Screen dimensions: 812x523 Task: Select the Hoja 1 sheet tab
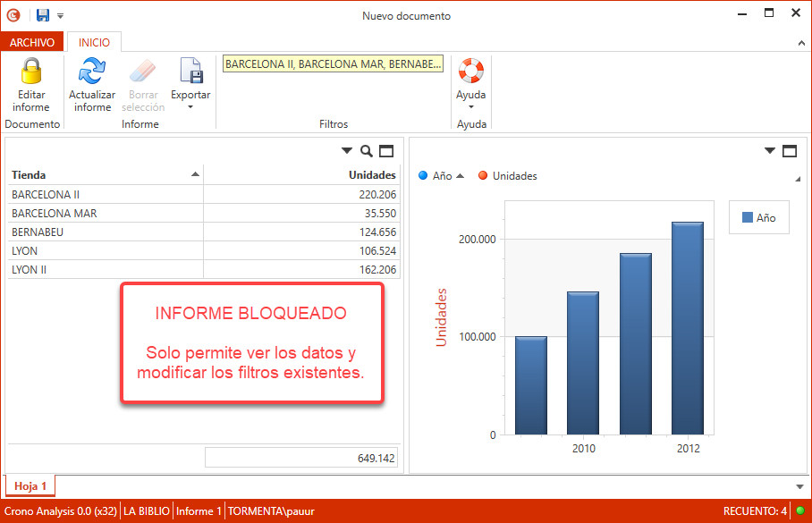(30, 485)
